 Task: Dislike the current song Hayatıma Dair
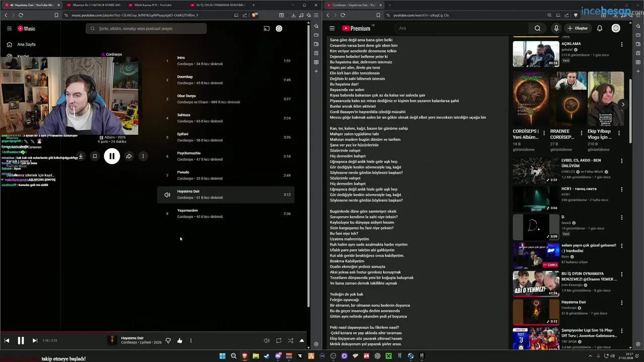[x=168, y=340]
